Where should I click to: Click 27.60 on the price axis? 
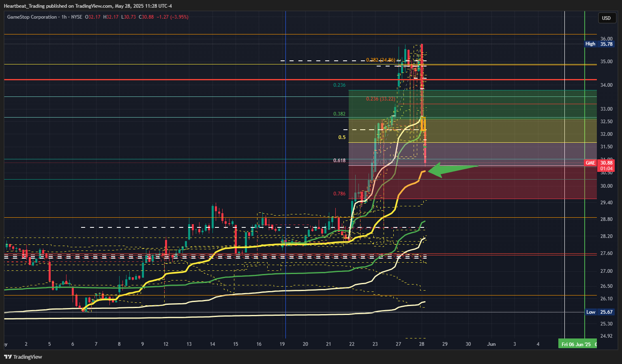pos(607,253)
